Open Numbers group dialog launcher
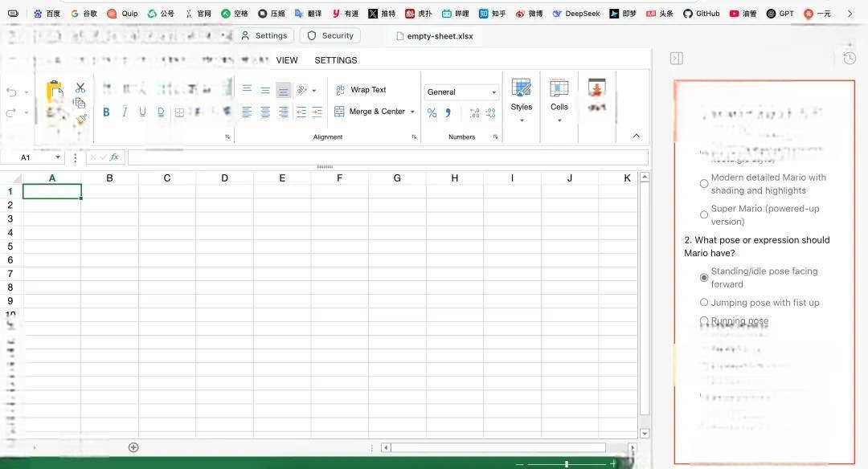 point(495,137)
